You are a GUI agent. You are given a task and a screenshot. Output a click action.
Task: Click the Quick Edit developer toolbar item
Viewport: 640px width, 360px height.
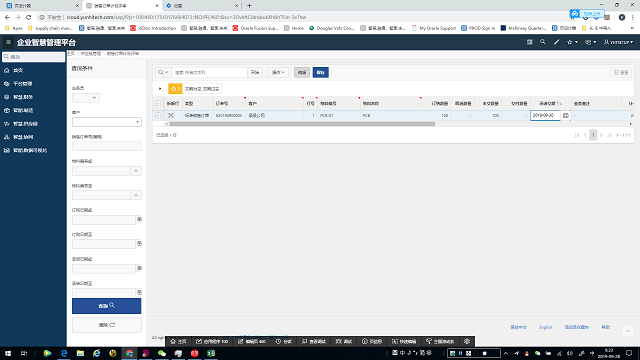(x=404, y=341)
